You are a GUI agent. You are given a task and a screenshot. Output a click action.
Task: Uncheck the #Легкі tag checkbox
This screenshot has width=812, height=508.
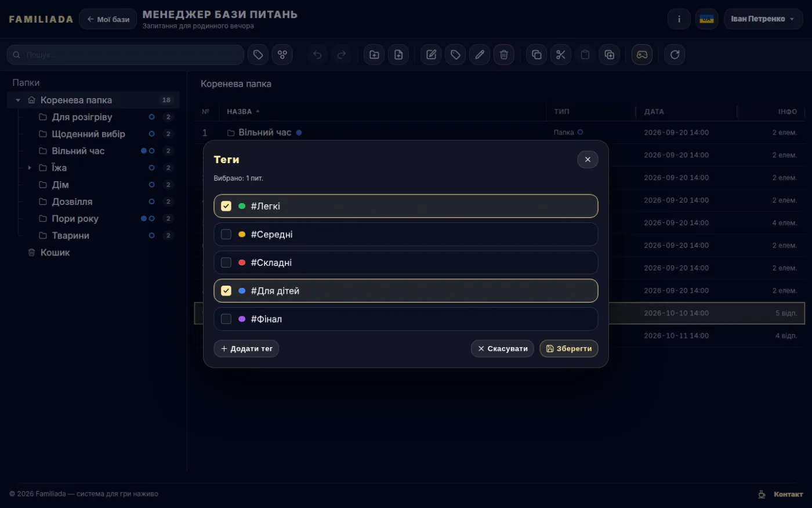click(x=226, y=206)
